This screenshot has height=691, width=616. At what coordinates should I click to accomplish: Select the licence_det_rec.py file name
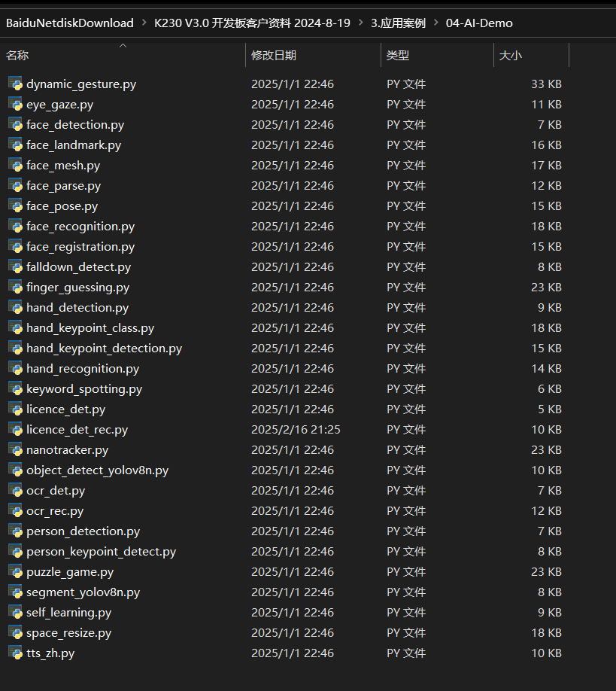coord(77,429)
